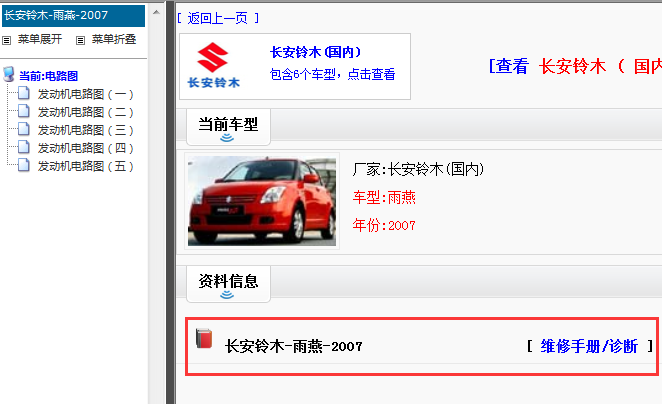
Task: Open 发动机电路图（四）
Action: tap(86, 149)
